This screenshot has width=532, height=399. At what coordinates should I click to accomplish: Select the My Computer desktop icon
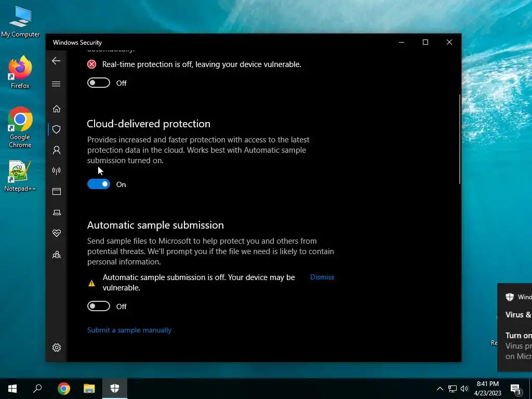20,22
